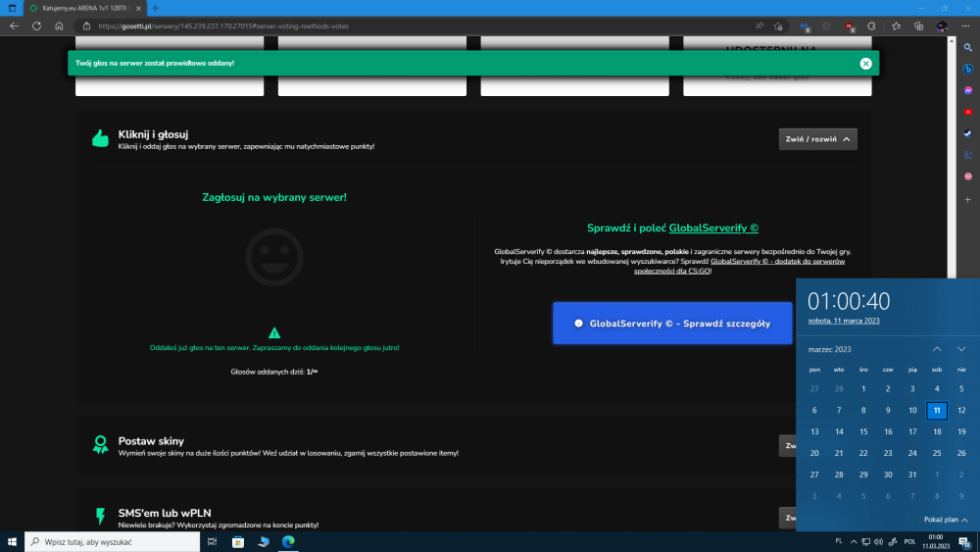Viewport: 980px width, 552px height.
Task: Open the volume control in tray
Action: click(879, 542)
